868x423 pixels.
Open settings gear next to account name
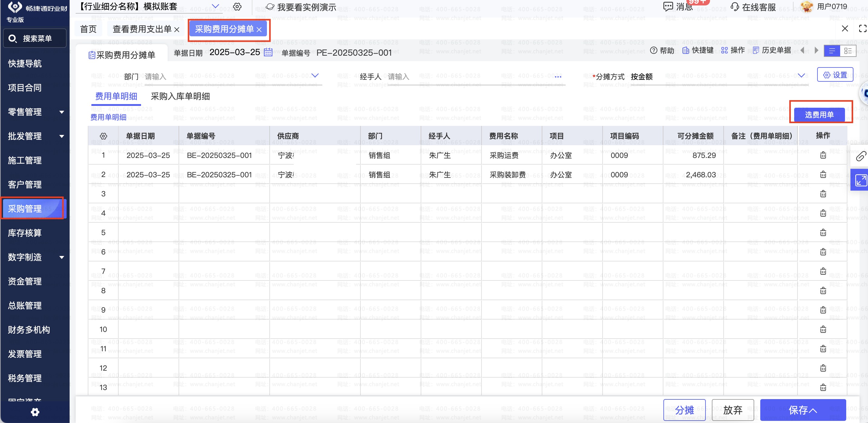(x=237, y=7)
